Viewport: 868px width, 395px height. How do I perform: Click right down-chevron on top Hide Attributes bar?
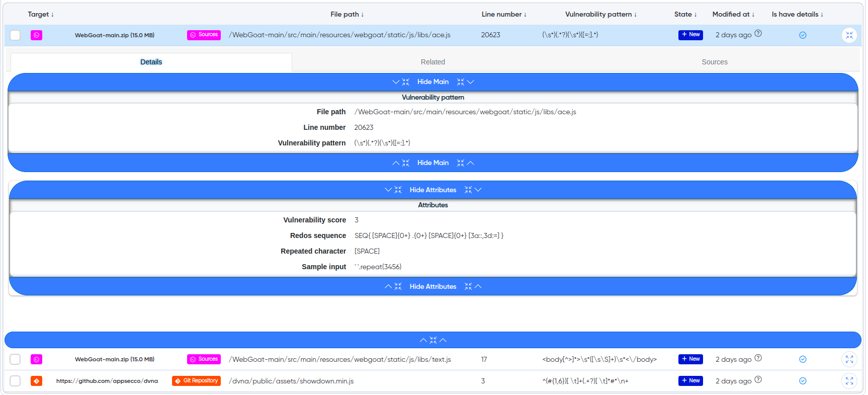point(478,190)
